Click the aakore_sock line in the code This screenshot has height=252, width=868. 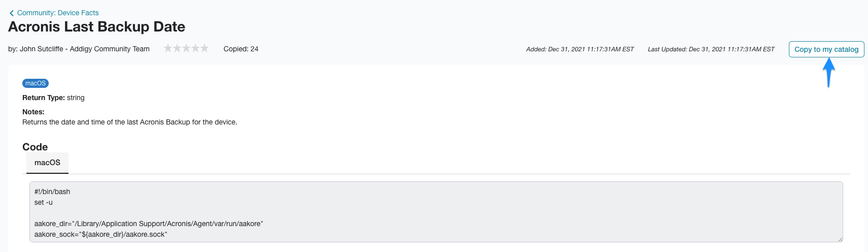pos(100,234)
